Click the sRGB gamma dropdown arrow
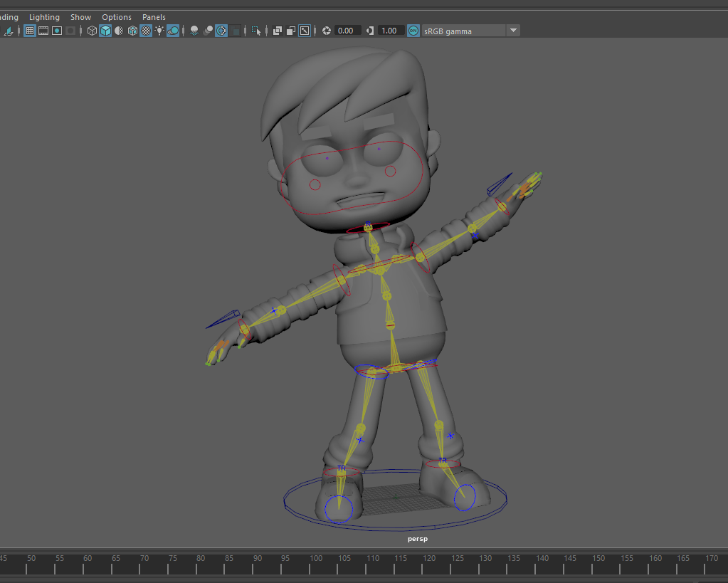Viewport: 728px width, 583px height. click(513, 31)
